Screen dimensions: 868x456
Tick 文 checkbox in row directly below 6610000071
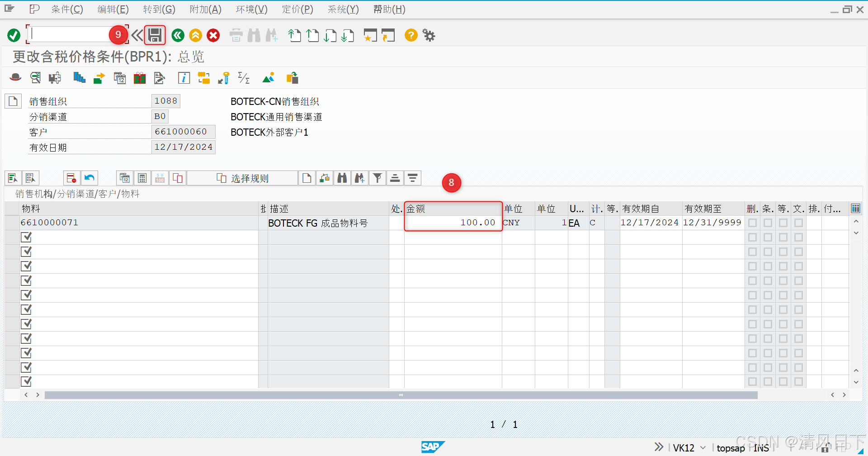(798, 237)
